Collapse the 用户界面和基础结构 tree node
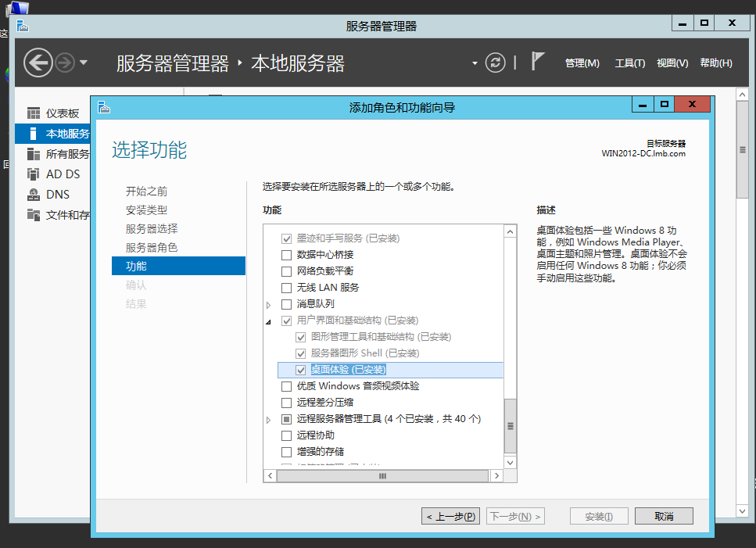Image resolution: width=756 pixels, height=548 pixels. [269, 321]
